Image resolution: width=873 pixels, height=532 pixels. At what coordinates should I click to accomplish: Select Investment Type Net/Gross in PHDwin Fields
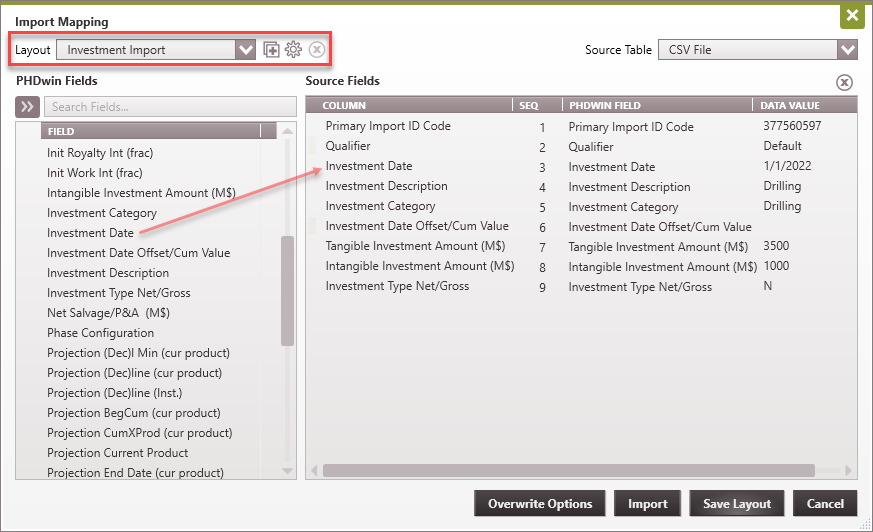(119, 293)
